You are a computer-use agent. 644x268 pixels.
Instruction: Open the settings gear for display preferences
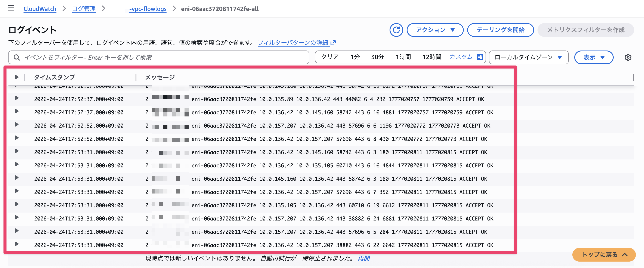[x=628, y=57]
